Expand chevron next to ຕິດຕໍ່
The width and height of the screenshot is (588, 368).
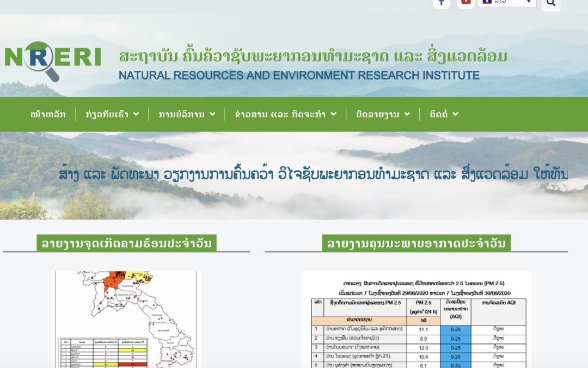tap(455, 114)
